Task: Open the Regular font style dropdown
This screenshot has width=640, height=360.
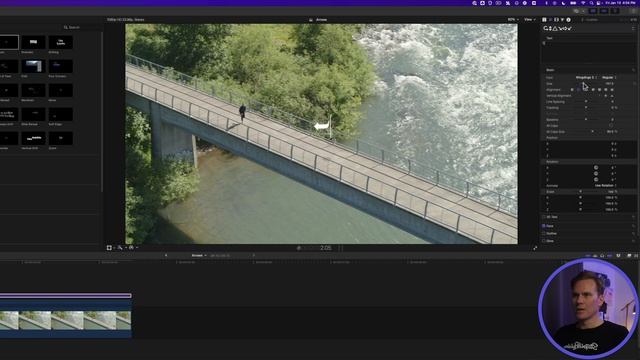Action: click(x=609, y=78)
